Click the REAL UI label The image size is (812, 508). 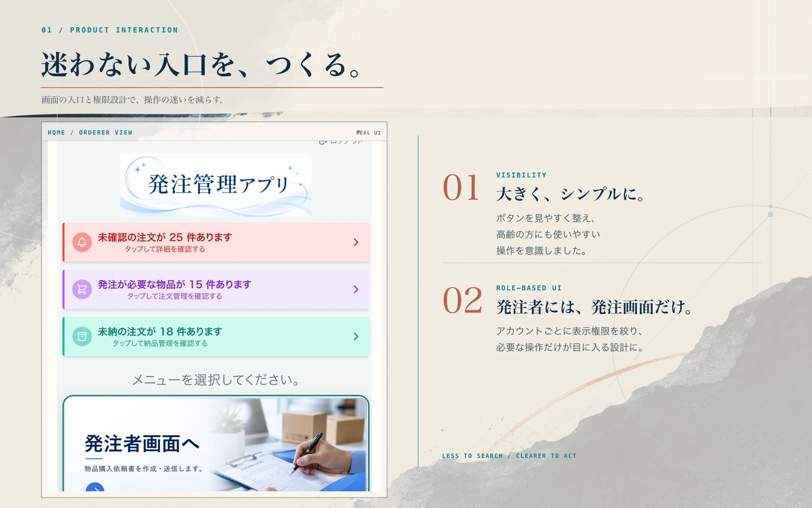(369, 133)
